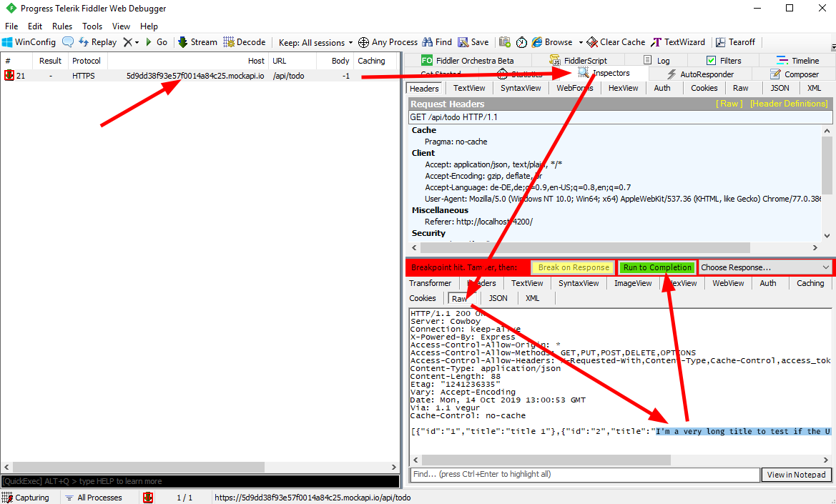Toggle Stream mode in toolbar

(197, 42)
